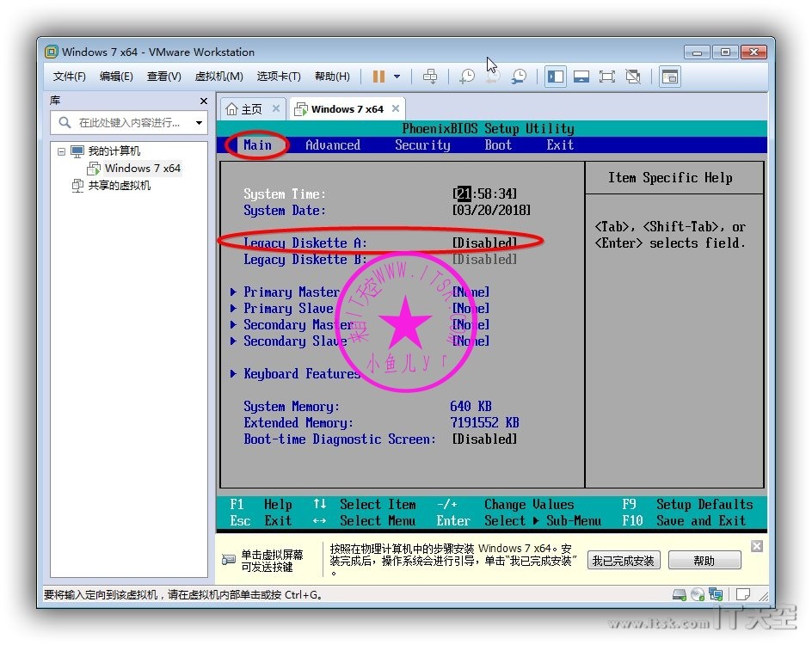Click the library search input field
This screenshot has width=812, height=645.
129,123
